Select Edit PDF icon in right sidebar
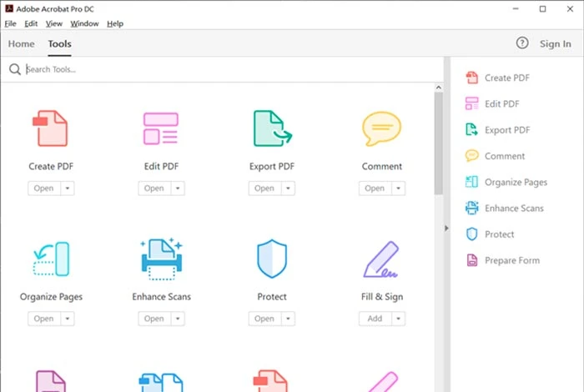The height and width of the screenshot is (392, 584). tap(472, 104)
